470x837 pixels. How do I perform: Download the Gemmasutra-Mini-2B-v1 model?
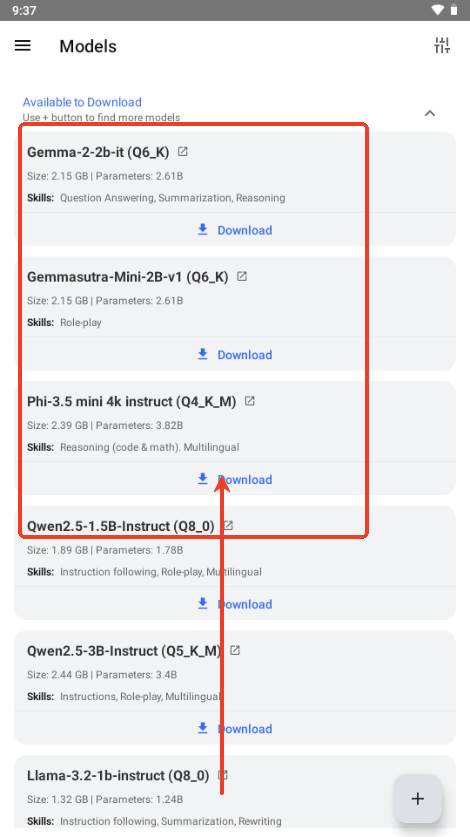235,355
